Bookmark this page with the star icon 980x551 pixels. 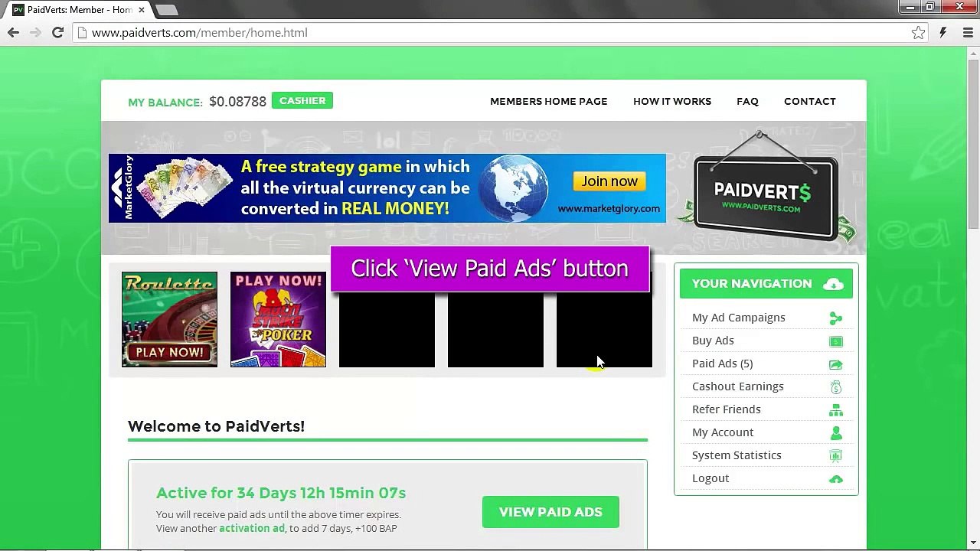click(918, 33)
